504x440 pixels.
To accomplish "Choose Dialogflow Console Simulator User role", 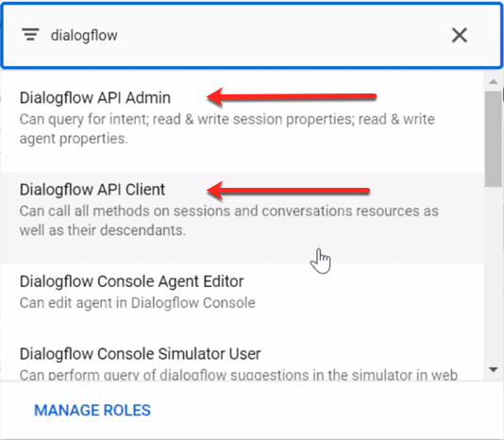I will pos(242,361).
